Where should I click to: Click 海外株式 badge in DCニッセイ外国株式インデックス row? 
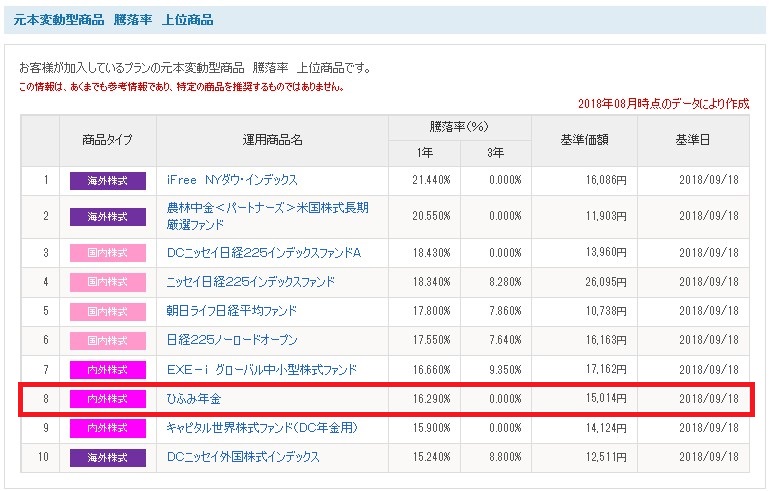tap(108, 458)
